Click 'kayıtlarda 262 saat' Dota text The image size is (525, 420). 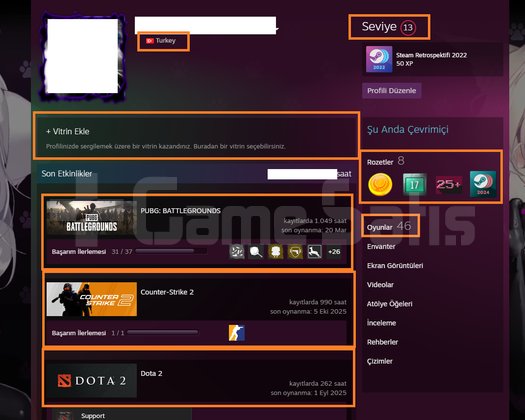point(318,383)
